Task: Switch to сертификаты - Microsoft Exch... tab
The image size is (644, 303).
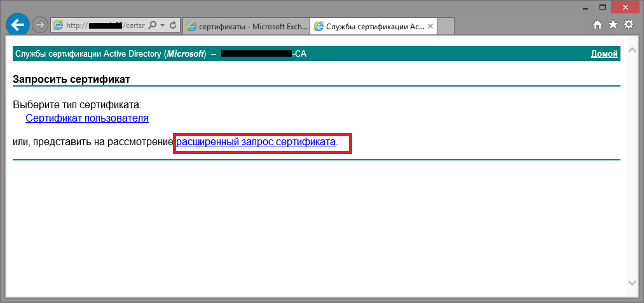Action: click(246, 26)
